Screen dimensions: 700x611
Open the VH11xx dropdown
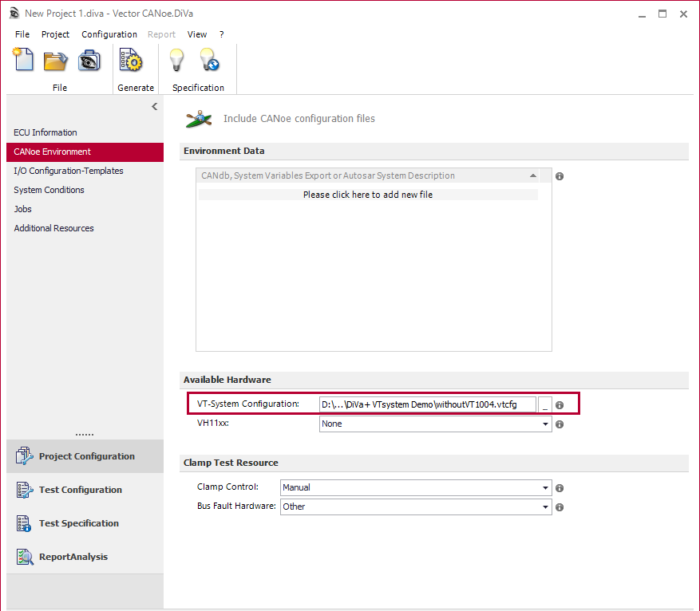[x=545, y=424]
